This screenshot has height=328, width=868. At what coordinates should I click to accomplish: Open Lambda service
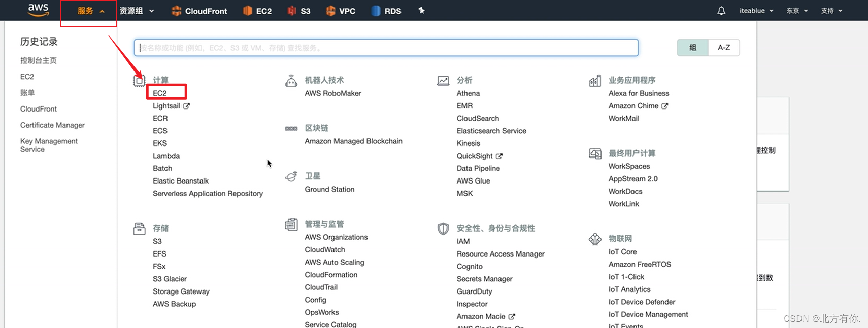[166, 156]
